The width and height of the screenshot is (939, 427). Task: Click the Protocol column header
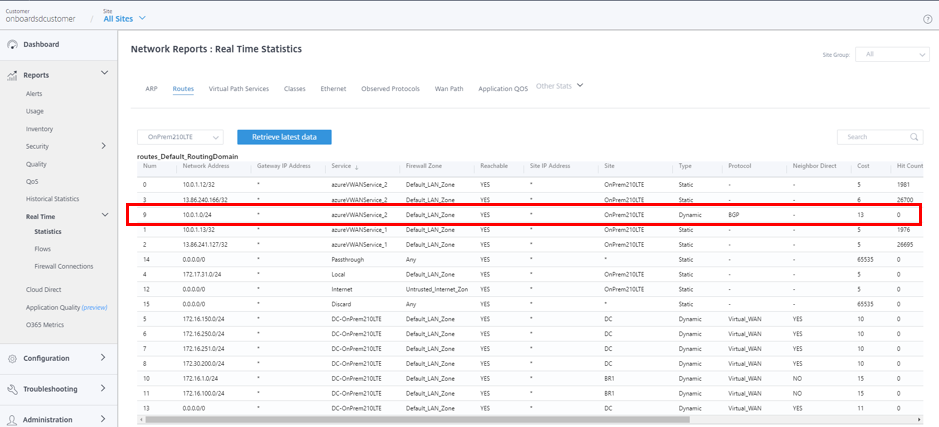740,166
